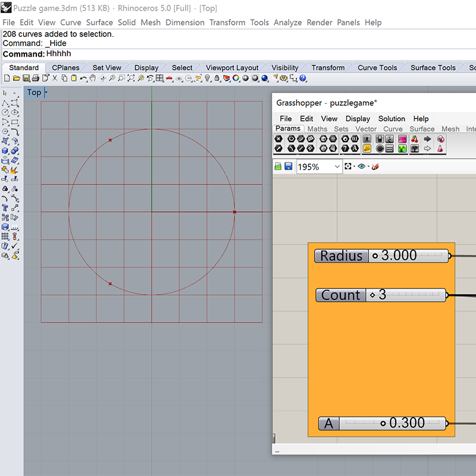
Task: Click the Grasshopper cherry icon in Params
Action: pyautogui.click(x=415, y=139)
